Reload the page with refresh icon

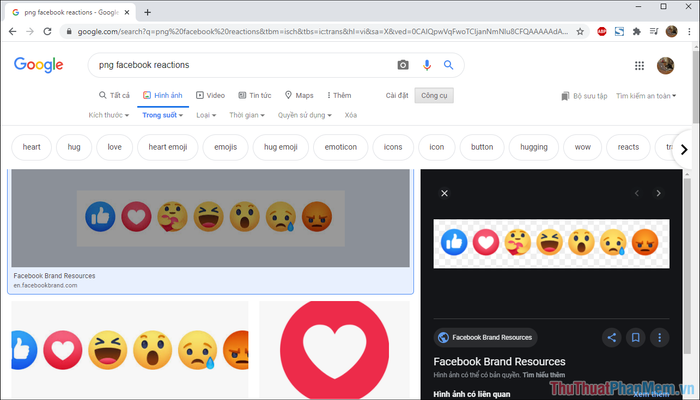click(x=47, y=31)
